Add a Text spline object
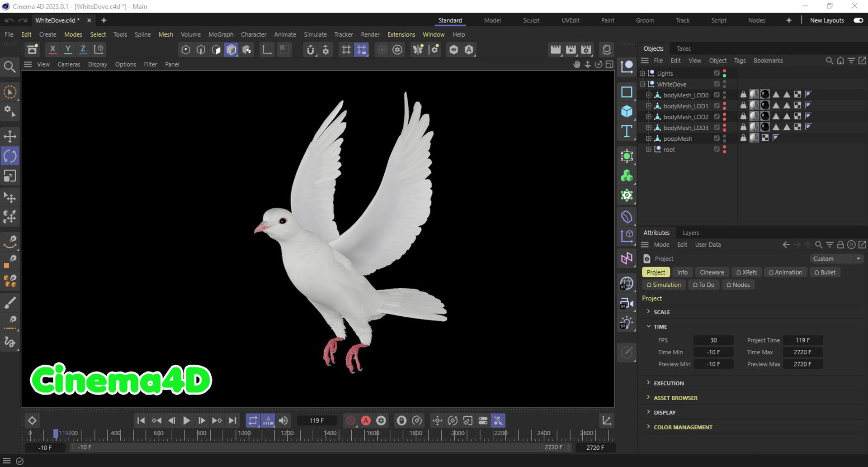This screenshot has height=467, width=868. click(627, 131)
